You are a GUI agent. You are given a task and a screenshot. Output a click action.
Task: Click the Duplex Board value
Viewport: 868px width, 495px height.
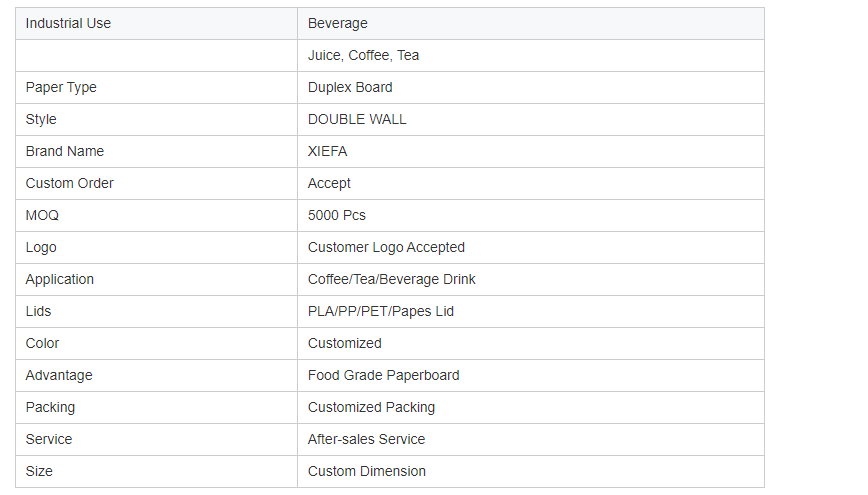tap(350, 87)
